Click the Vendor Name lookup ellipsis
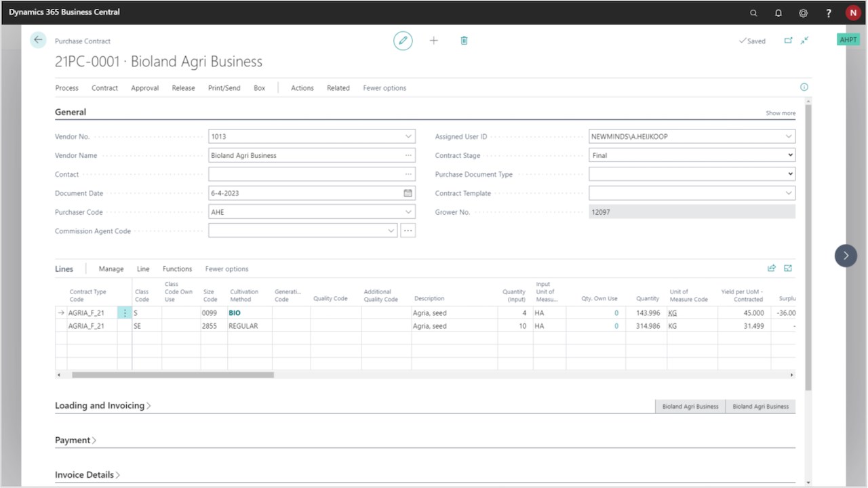This screenshot has height=488, width=868. click(x=408, y=155)
